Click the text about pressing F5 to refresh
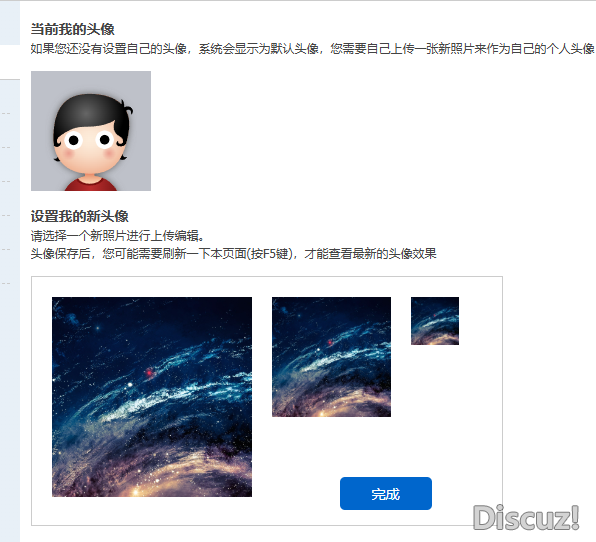 [233, 254]
